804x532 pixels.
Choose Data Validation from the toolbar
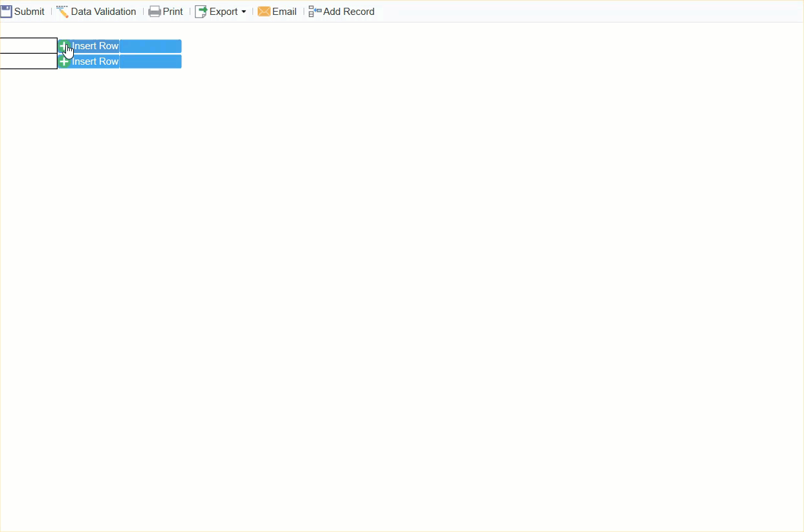click(x=96, y=11)
